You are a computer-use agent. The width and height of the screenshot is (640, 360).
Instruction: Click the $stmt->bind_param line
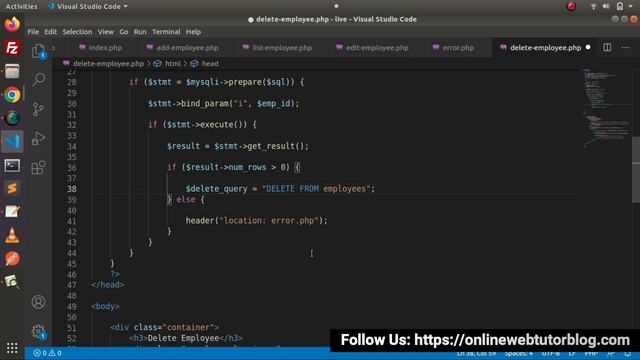(x=223, y=103)
